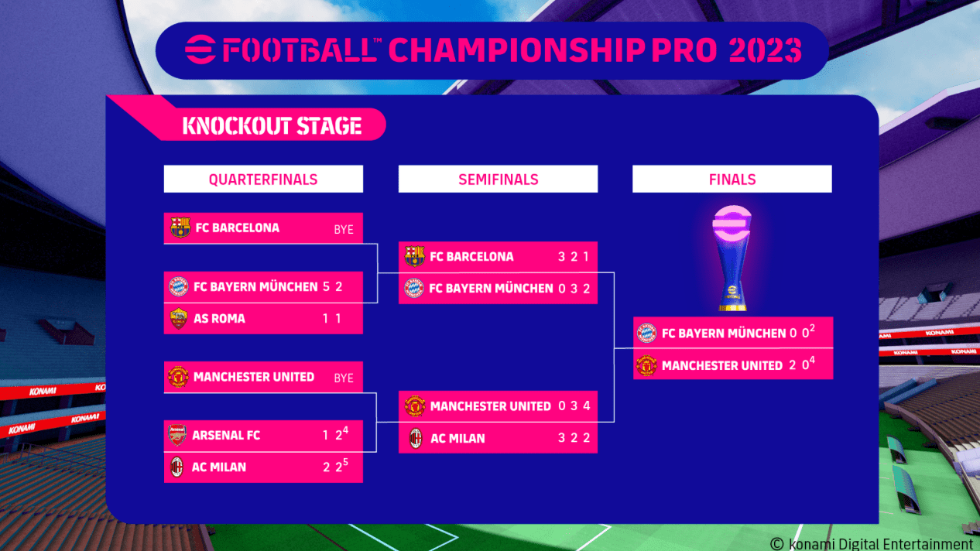
Task: Click the Bayern München crest in quarterfinals
Action: point(179,287)
